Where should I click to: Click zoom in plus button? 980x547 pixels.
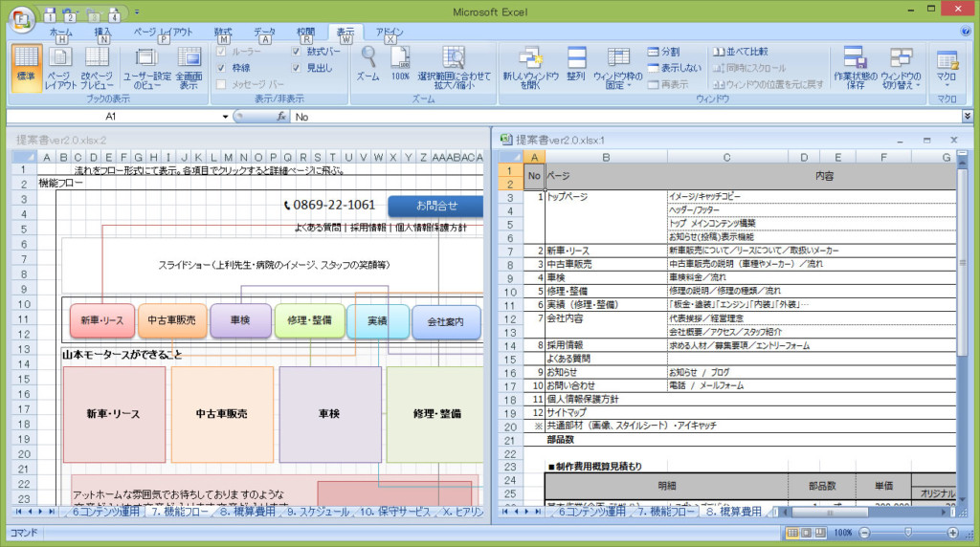952,533
